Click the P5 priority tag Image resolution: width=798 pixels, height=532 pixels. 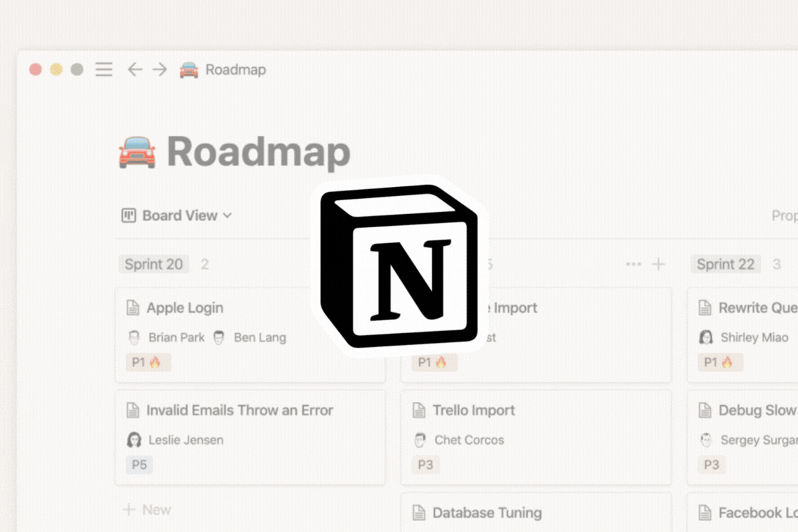point(139,465)
